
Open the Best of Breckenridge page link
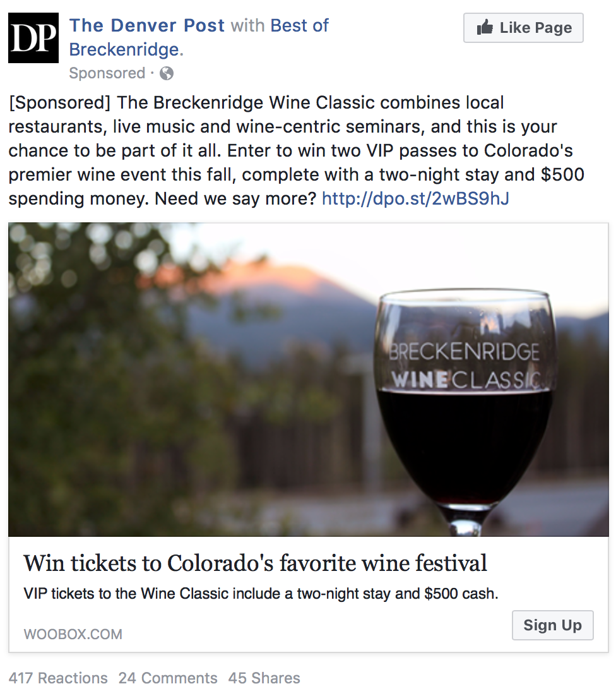click(125, 49)
